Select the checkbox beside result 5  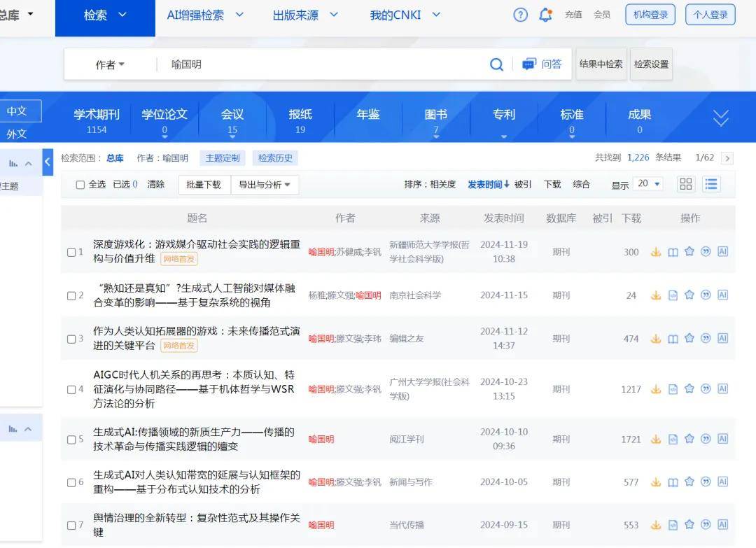coord(71,439)
